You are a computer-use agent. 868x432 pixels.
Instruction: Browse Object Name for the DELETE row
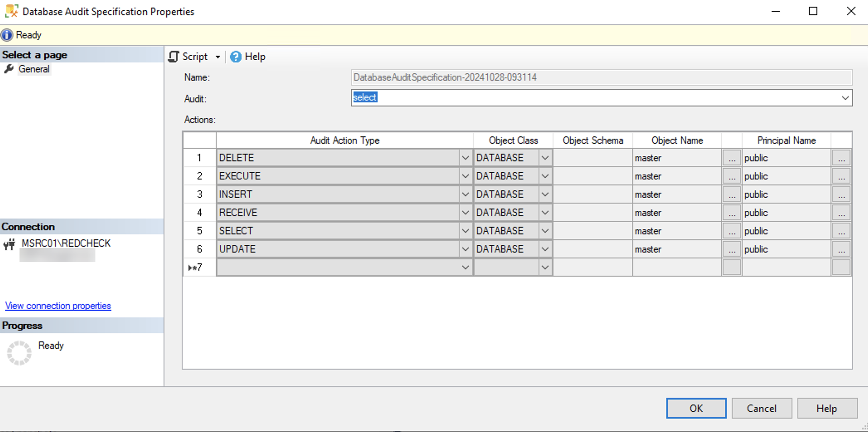[731, 157]
